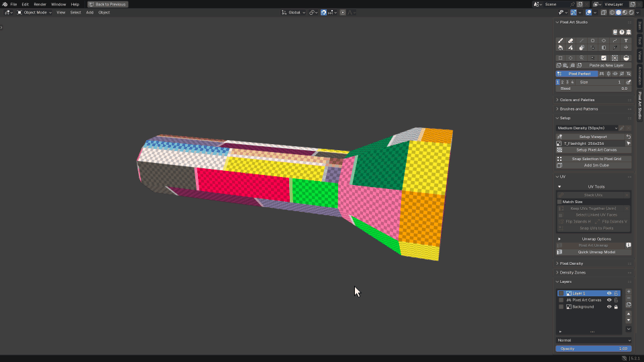Duplicate layer icon below minus button

tap(629, 305)
